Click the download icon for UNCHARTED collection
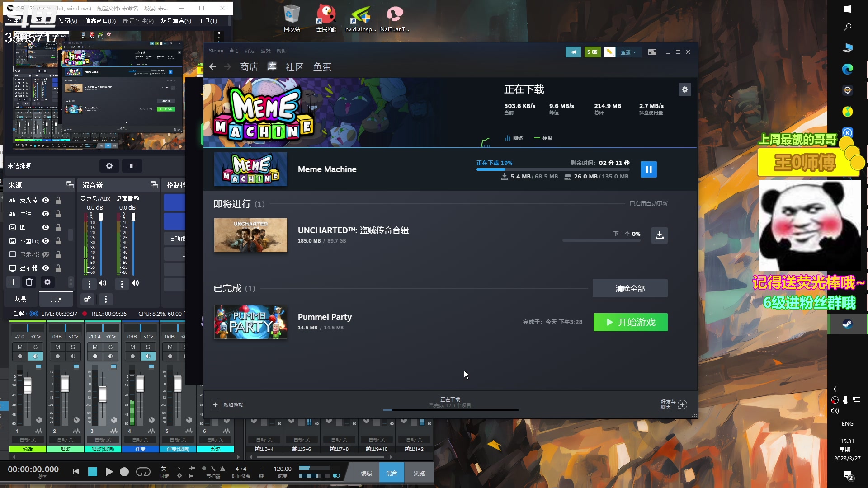Viewport: 868px width, 488px height. 659,235
